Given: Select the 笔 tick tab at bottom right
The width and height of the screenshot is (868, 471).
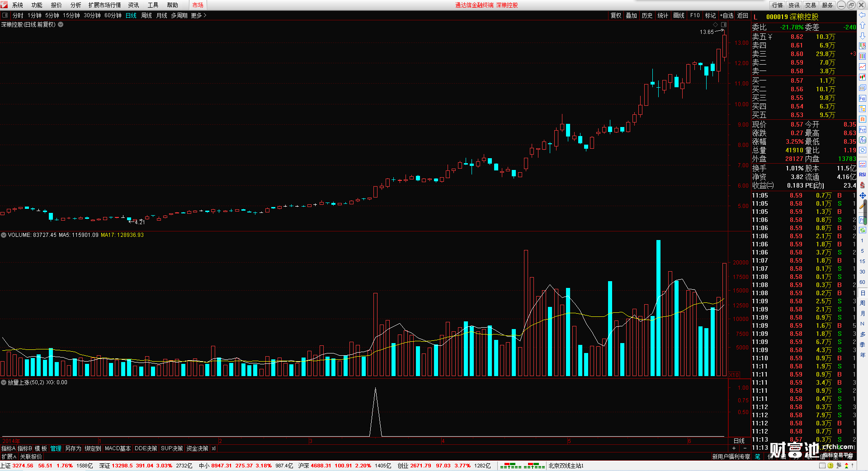Looking at the screenshot, I should (758, 457).
